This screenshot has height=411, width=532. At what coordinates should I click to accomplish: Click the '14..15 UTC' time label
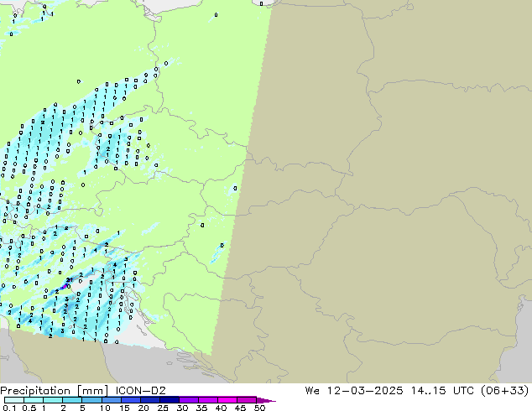445,391
